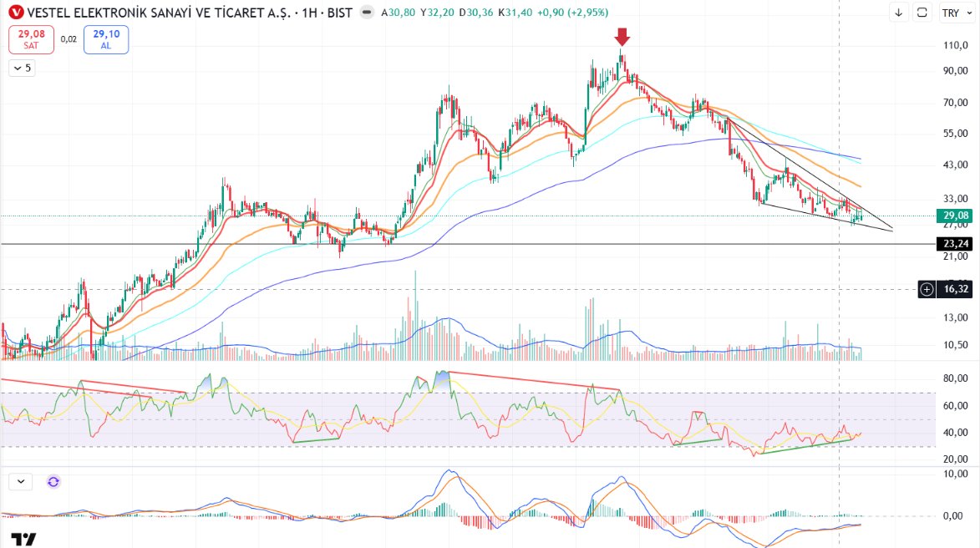Click the VESTEL ELEKTRONİK symbol title

pos(160,13)
